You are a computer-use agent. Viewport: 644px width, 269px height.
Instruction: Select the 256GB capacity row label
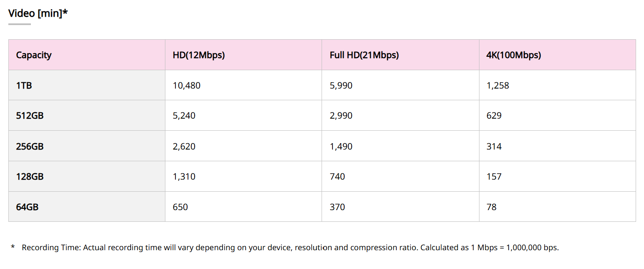click(x=30, y=146)
